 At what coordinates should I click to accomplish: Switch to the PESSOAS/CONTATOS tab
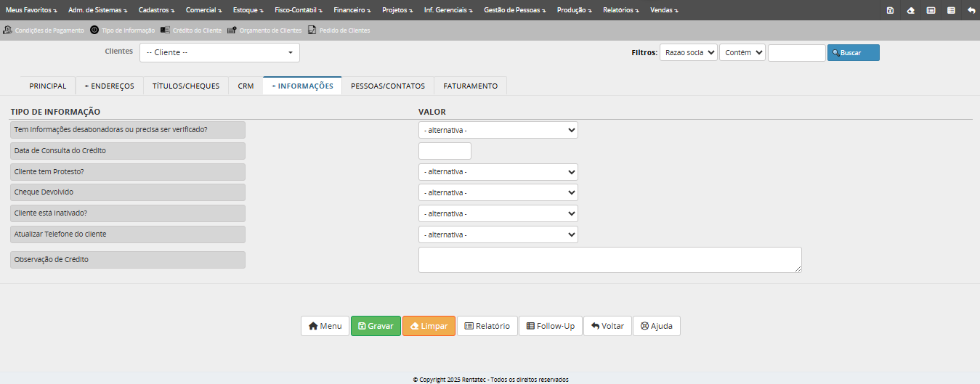coord(387,86)
